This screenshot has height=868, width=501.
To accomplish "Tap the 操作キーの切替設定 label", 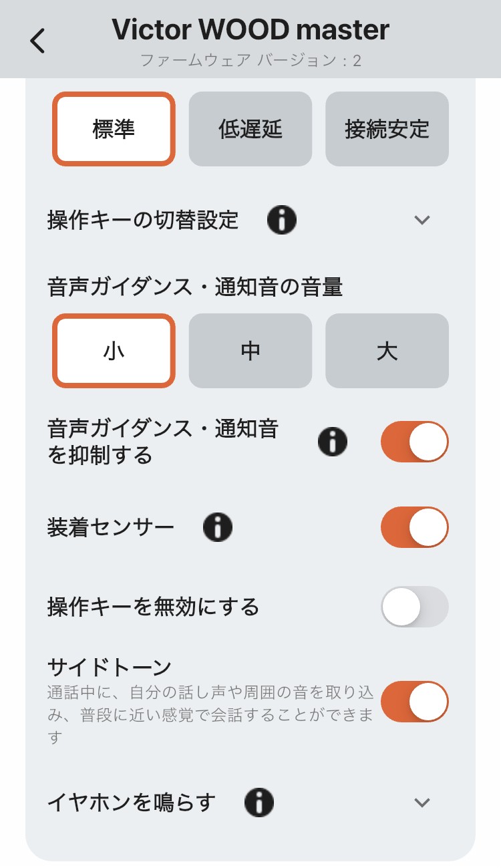I will tap(143, 220).
